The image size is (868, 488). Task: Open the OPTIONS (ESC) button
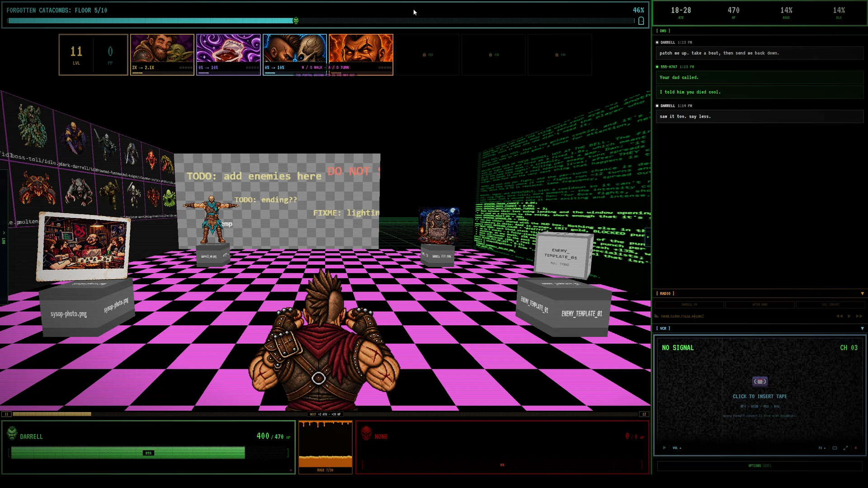click(759, 466)
